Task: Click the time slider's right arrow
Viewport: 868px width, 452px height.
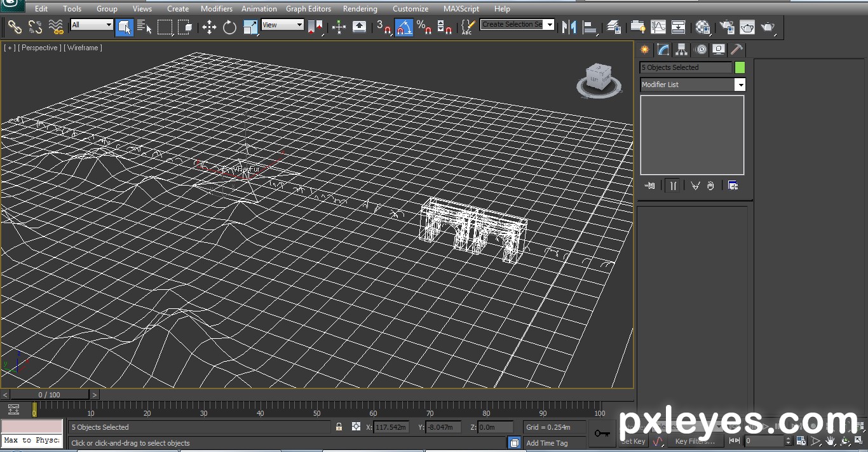Action: [95, 395]
